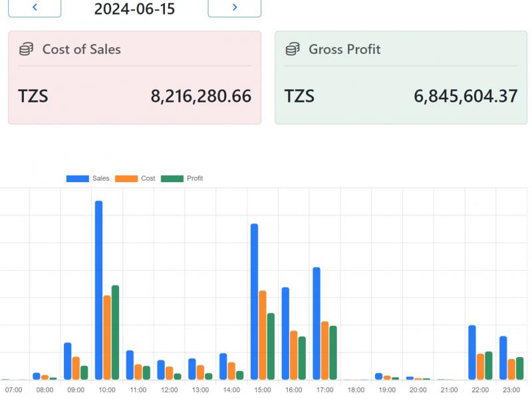This screenshot has width=532, height=399.
Task: Click the blue Sales bar at 16:00
Action: pyautogui.click(x=285, y=333)
